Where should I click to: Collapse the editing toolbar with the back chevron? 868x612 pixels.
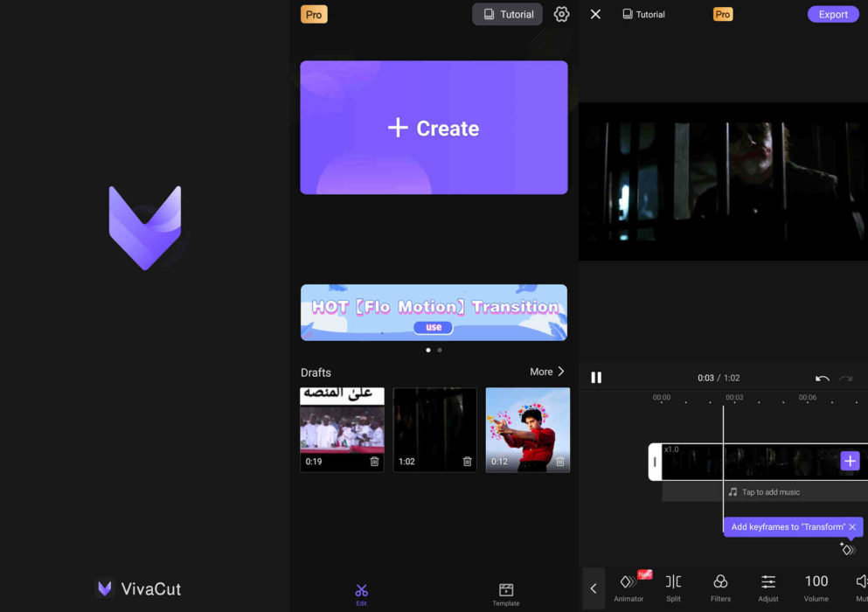tap(594, 588)
